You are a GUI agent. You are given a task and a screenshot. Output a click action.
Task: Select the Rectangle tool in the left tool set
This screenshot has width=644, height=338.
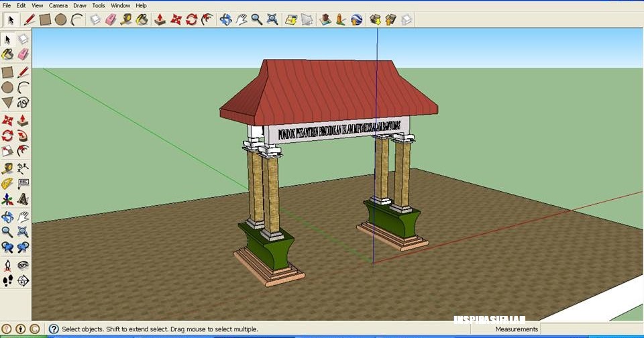coord(7,72)
